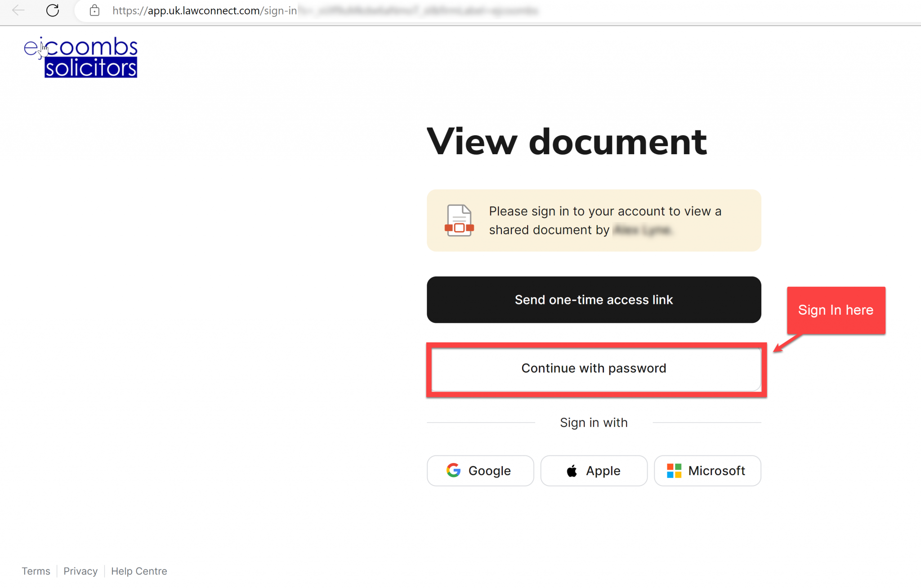
Task: Click the shared document icon in notice banner
Action: [x=459, y=221]
